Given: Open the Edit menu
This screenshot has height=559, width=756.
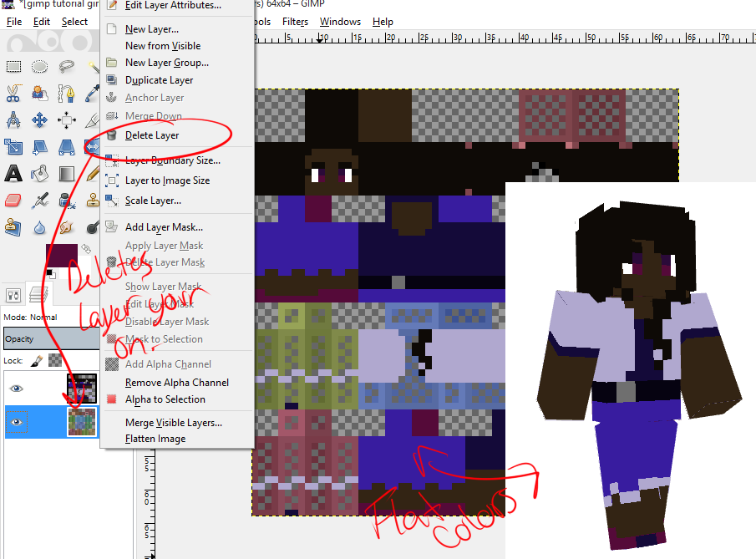Looking at the screenshot, I should [42, 22].
